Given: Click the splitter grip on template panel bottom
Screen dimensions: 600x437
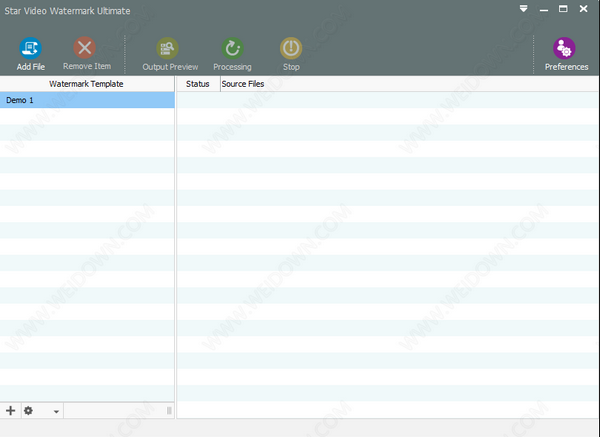Looking at the screenshot, I should pos(168,410).
